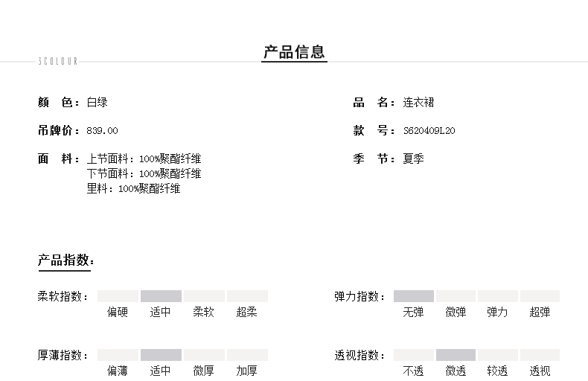Click the highlighted softness bar above 适中
588x381 pixels.
tap(162, 296)
